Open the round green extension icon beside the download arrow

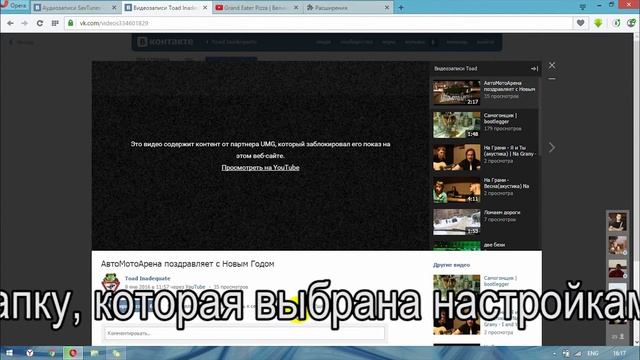pos(616,23)
